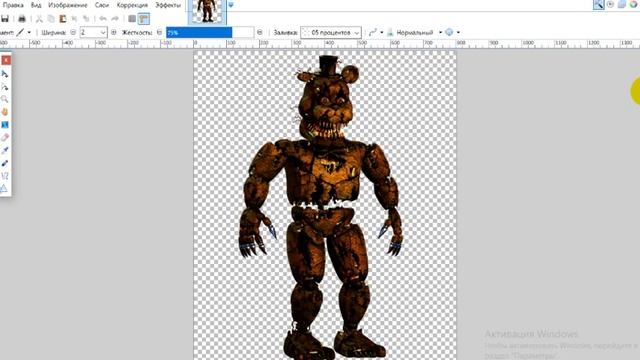Screen dimensions: 640x360
Task: Select the Pan hand tool
Action: point(5,112)
